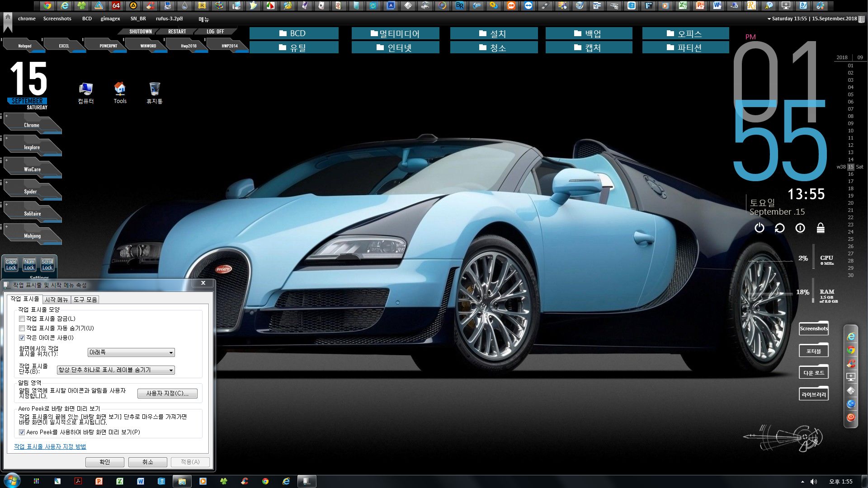Click the Rubik's cube icon in the top dock
The image size is (868, 488).
click(x=219, y=5)
